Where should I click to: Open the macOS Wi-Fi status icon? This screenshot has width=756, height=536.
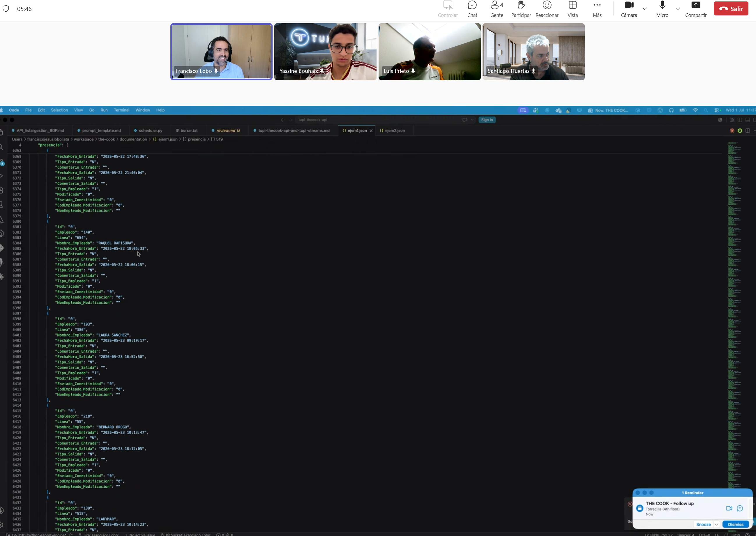695,110
